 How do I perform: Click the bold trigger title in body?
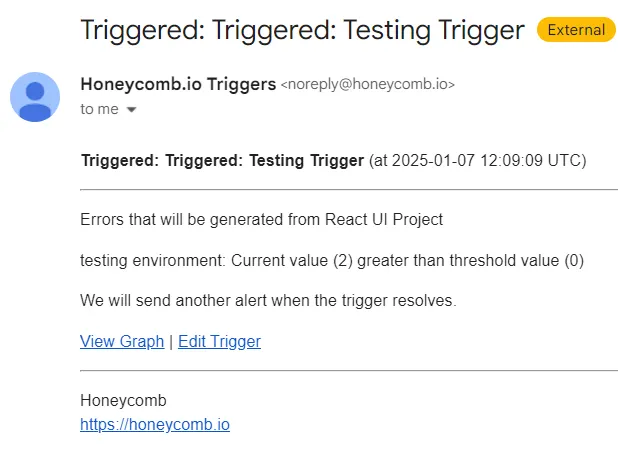222,160
